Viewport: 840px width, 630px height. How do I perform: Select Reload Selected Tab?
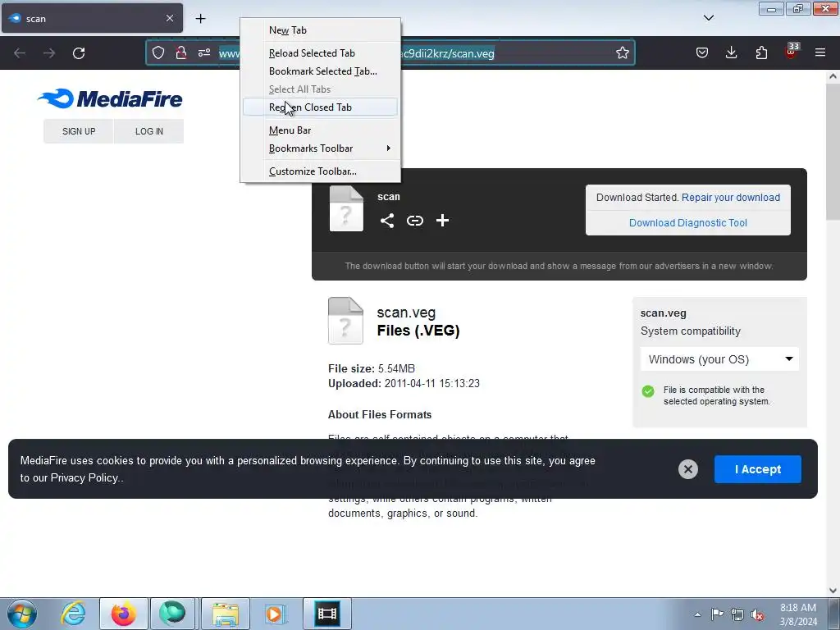(x=321, y=53)
